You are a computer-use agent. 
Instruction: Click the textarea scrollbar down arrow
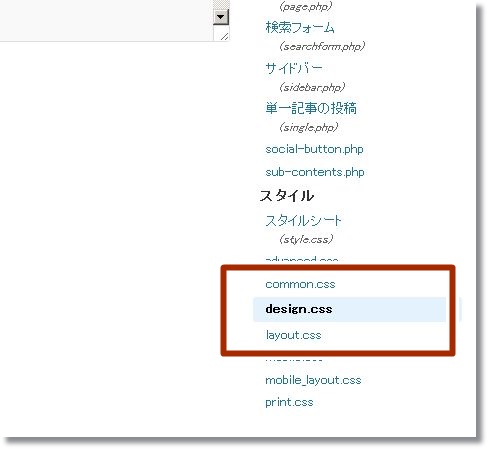(221, 17)
